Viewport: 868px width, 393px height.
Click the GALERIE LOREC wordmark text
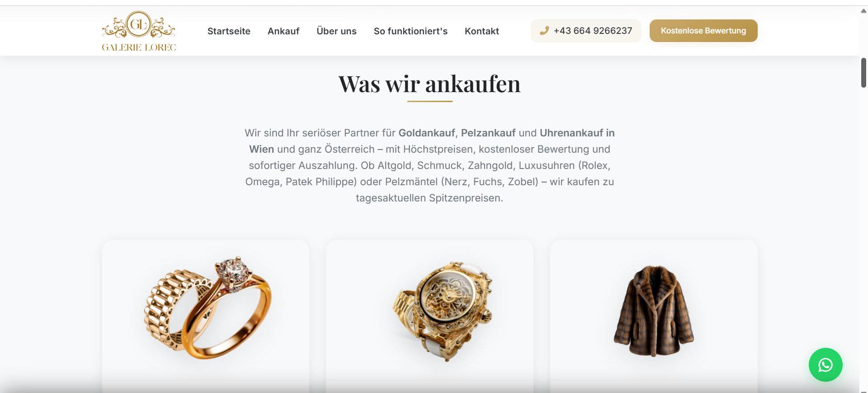pyautogui.click(x=139, y=47)
